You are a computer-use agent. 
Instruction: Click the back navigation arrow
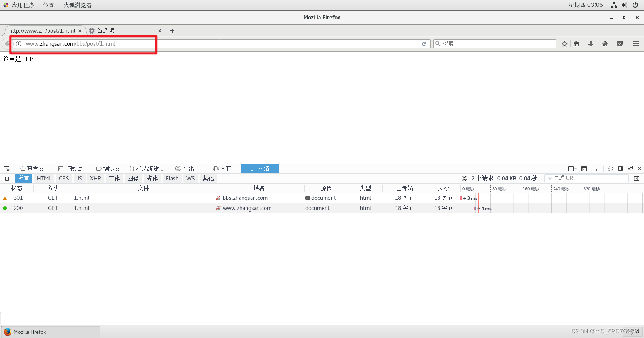[7, 44]
